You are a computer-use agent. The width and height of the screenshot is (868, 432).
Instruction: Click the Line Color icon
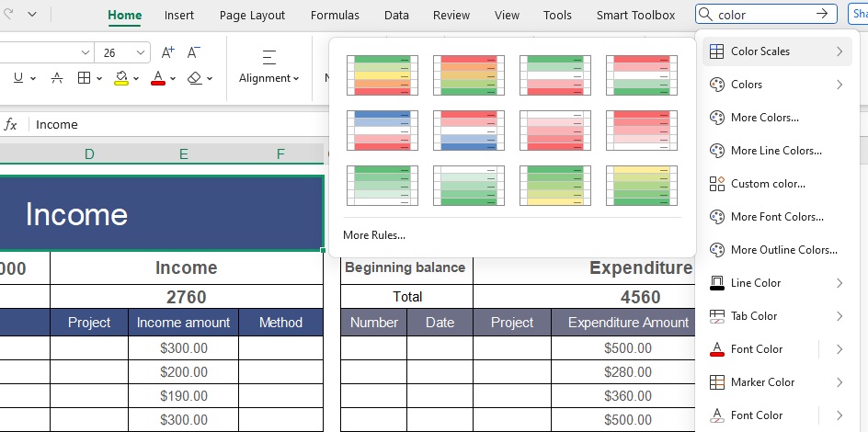[x=717, y=283]
